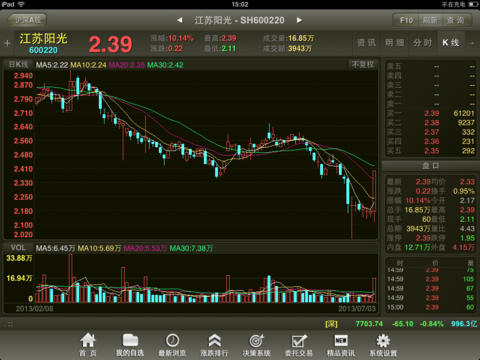The width and height of the screenshot is (480, 360).
Task: Tap the 4.43 volume ratio value
Action: (467, 229)
